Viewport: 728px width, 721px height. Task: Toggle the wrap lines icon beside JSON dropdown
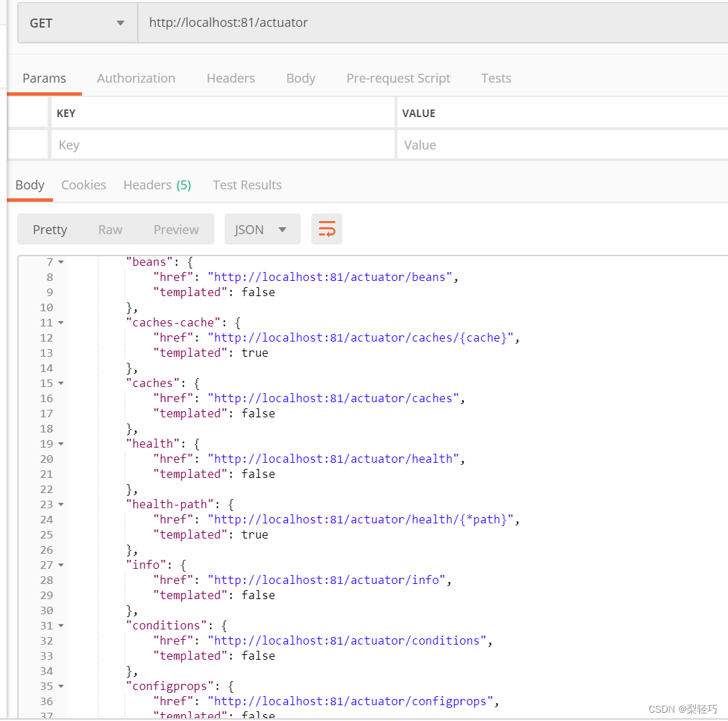tap(326, 229)
